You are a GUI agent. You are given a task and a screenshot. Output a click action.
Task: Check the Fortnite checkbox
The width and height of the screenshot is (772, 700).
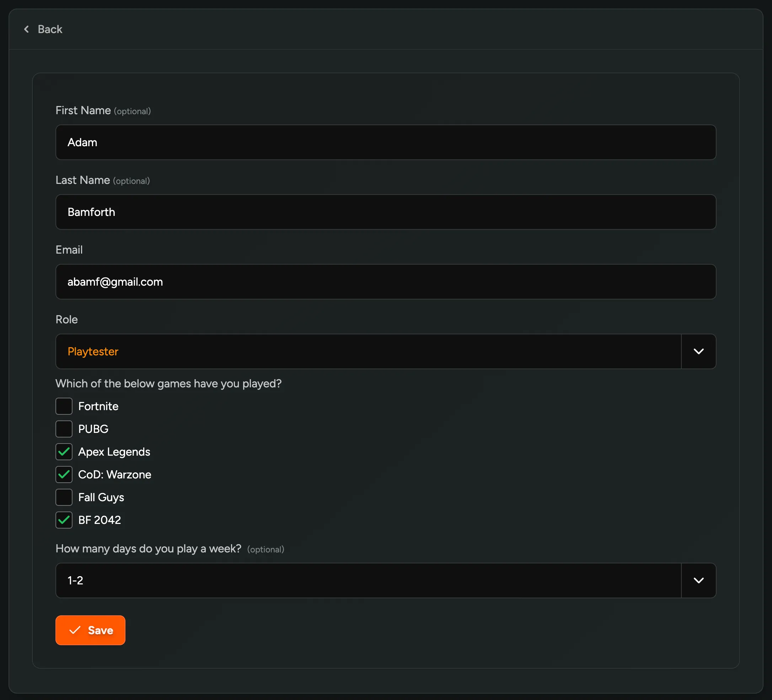(x=64, y=406)
